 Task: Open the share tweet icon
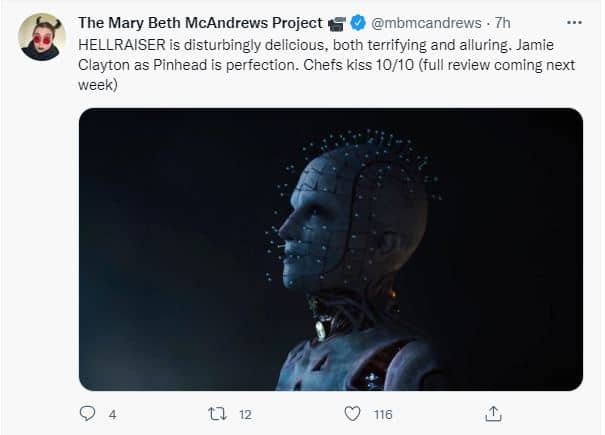493,414
